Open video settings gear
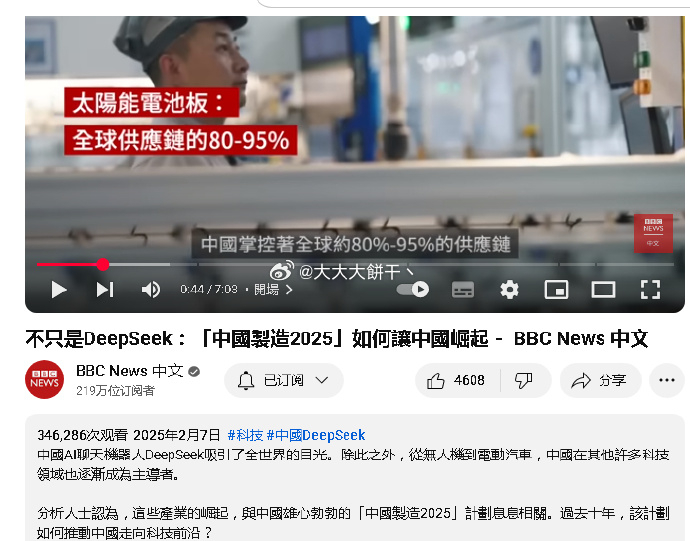The height and width of the screenshot is (541, 690). click(509, 290)
